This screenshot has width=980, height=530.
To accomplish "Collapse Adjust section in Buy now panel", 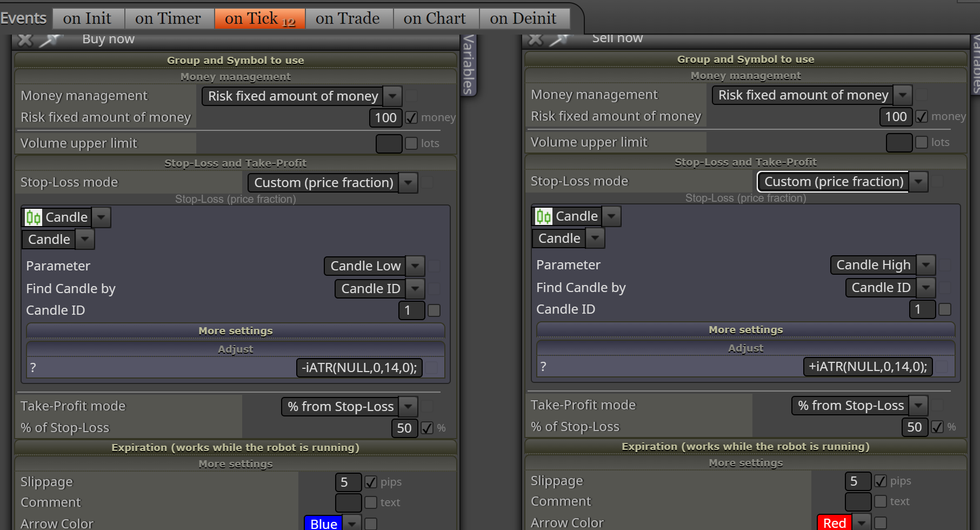I will click(236, 349).
